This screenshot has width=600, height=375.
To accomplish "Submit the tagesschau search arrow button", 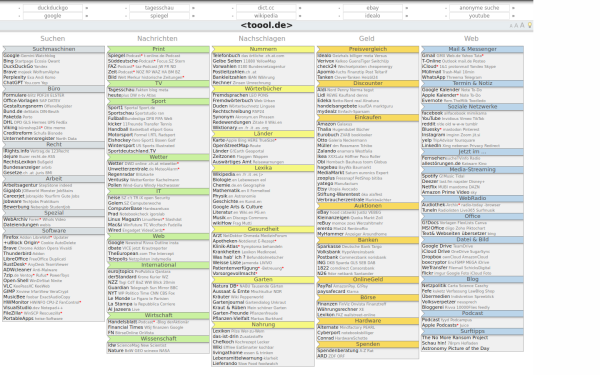I will [x=193, y=8].
